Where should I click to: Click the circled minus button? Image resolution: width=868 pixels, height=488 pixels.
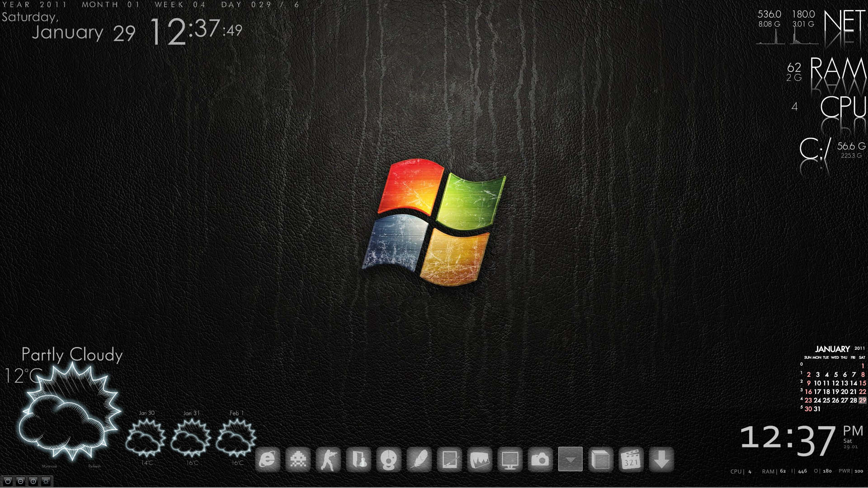click(21, 482)
